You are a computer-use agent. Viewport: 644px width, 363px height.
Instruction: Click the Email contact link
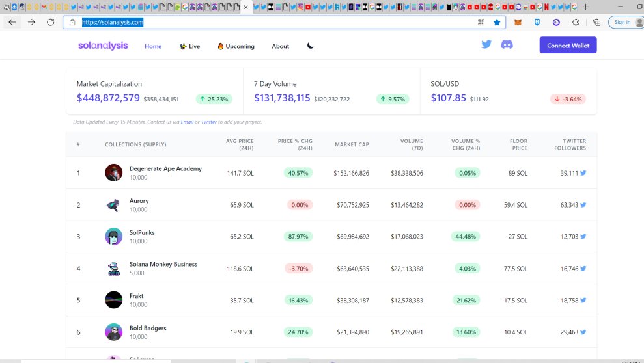point(187,122)
